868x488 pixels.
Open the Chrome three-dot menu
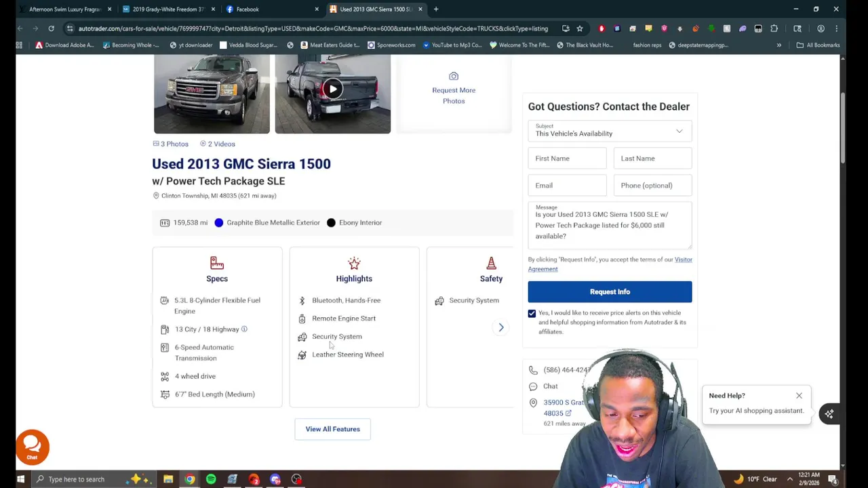coord(836,28)
